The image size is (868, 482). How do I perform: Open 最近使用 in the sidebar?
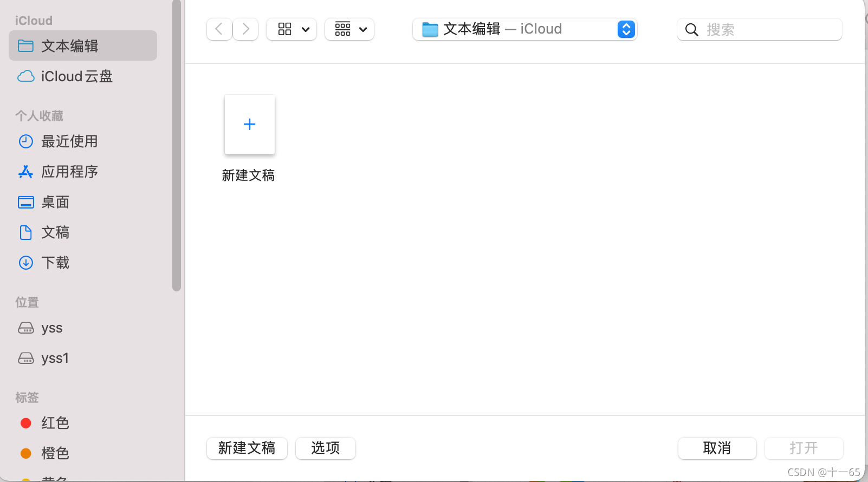click(83, 141)
